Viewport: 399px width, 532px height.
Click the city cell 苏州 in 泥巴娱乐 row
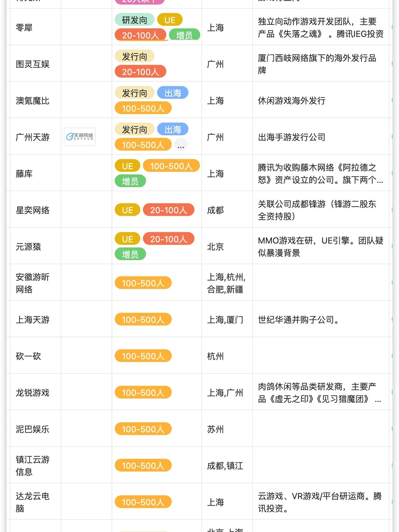point(215,429)
